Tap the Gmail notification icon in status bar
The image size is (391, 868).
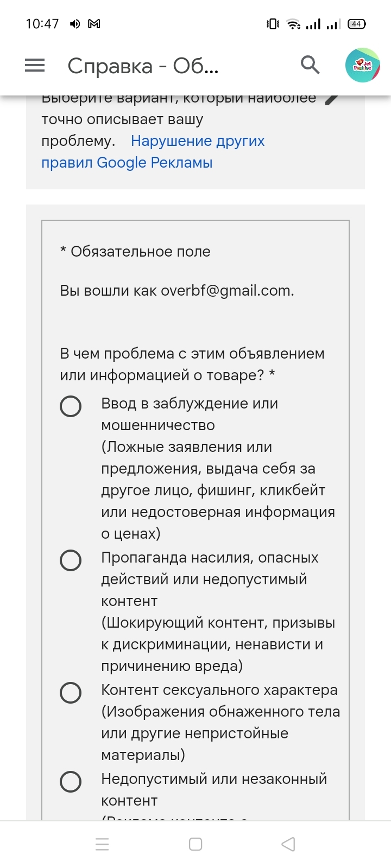click(x=94, y=24)
